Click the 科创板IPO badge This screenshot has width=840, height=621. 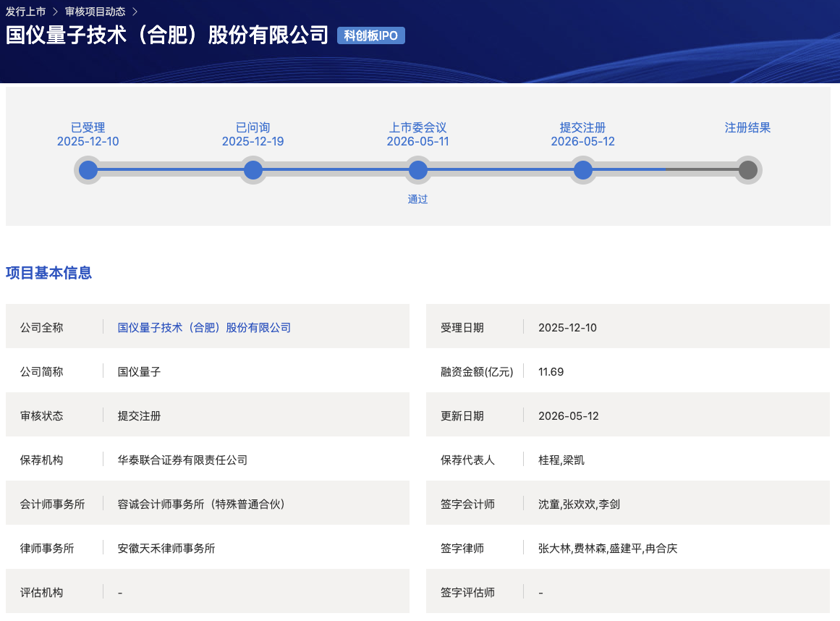click(x=370, y=35)
